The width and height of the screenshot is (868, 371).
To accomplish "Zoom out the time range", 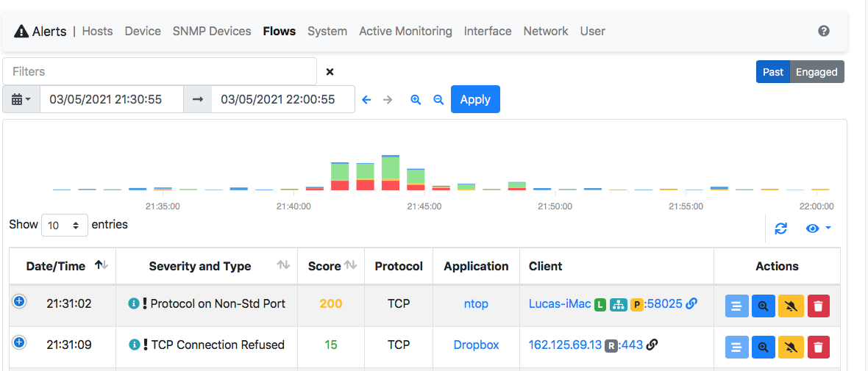I will pos(438,99).
